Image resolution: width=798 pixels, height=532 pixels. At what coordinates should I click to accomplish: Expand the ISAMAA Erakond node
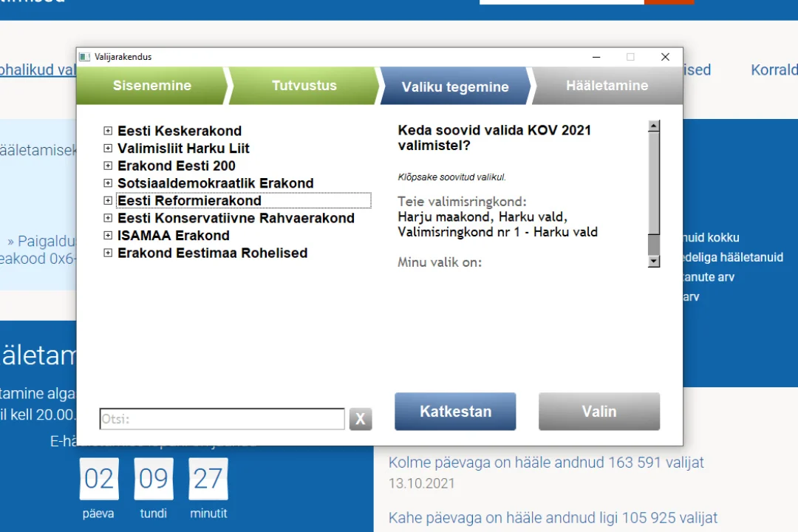pyautogui.click(x=108, y=235)
